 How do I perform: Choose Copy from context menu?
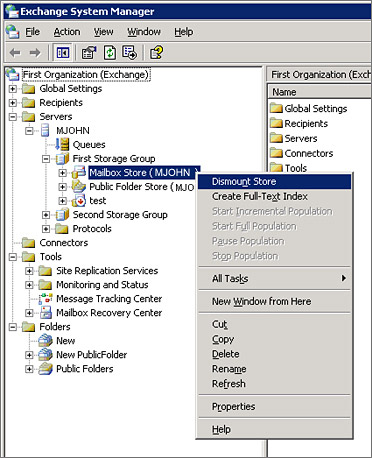275,339
